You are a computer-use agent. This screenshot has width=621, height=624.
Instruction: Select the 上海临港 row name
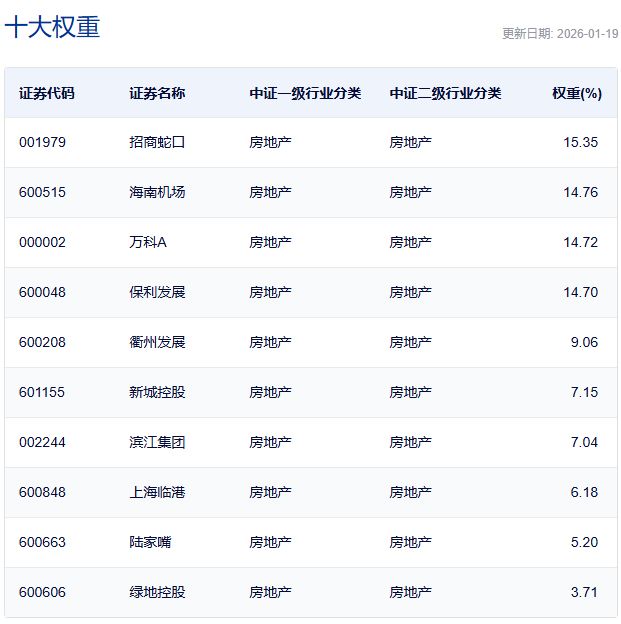tap(157, 492)
